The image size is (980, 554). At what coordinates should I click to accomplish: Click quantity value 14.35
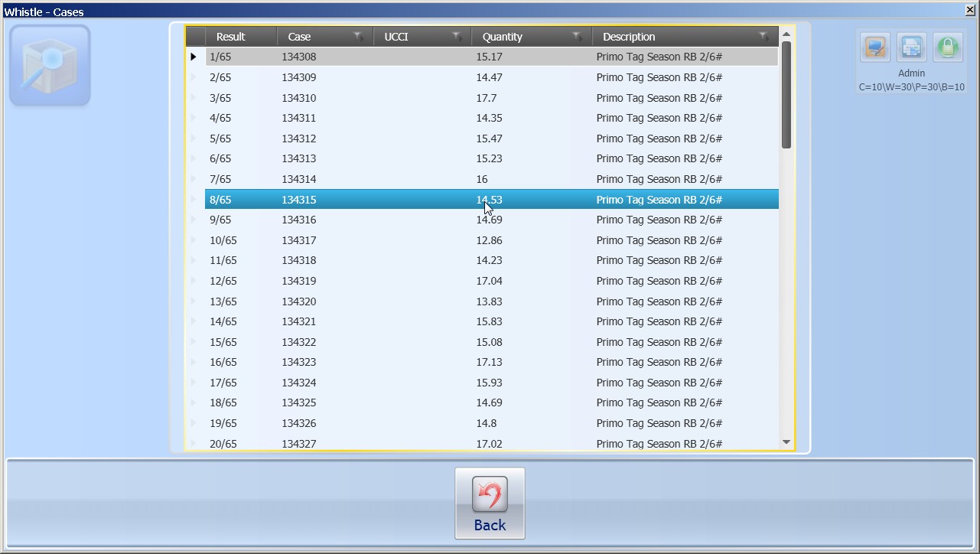[489, 118]
